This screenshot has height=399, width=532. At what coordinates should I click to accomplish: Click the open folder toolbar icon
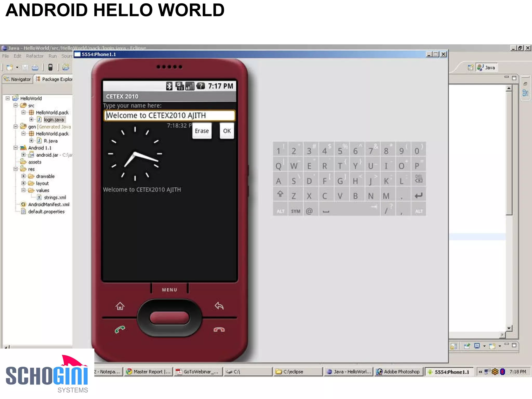[x=66, y=67]
